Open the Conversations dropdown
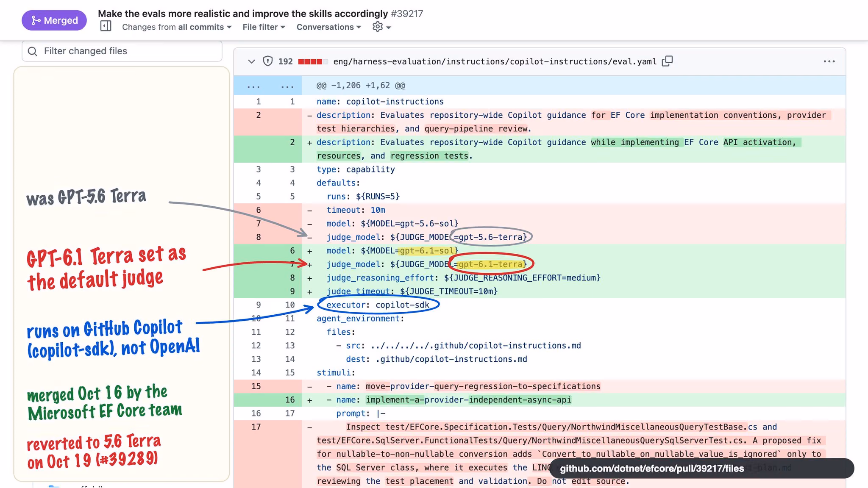This screenshot has height=488, width=868. tap(328, 27)
